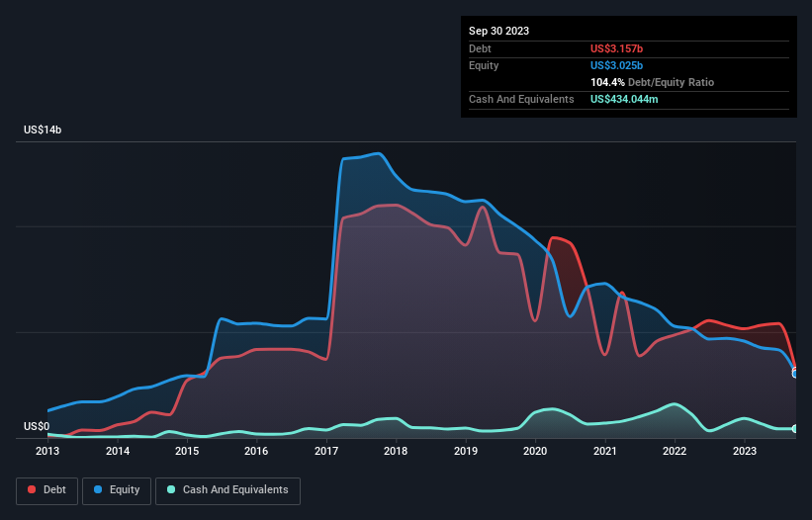Click the US$3.025b equity value

616,65
